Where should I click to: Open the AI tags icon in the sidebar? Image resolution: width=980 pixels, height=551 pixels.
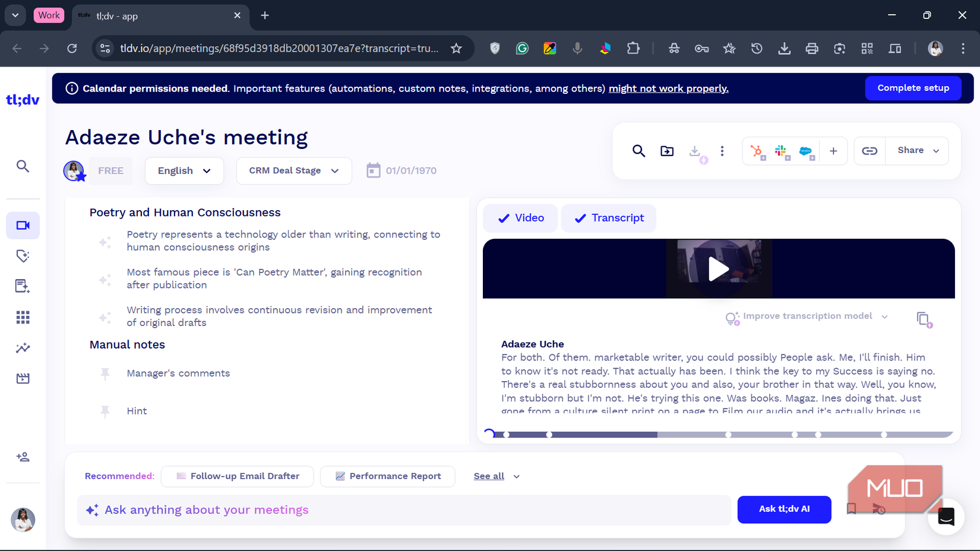(x=23, y=255)
